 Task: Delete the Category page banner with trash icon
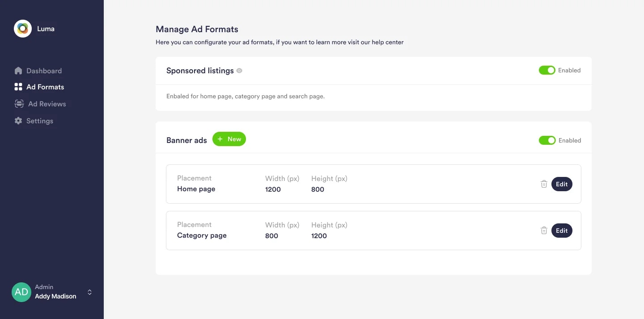[x=544, y=230]
